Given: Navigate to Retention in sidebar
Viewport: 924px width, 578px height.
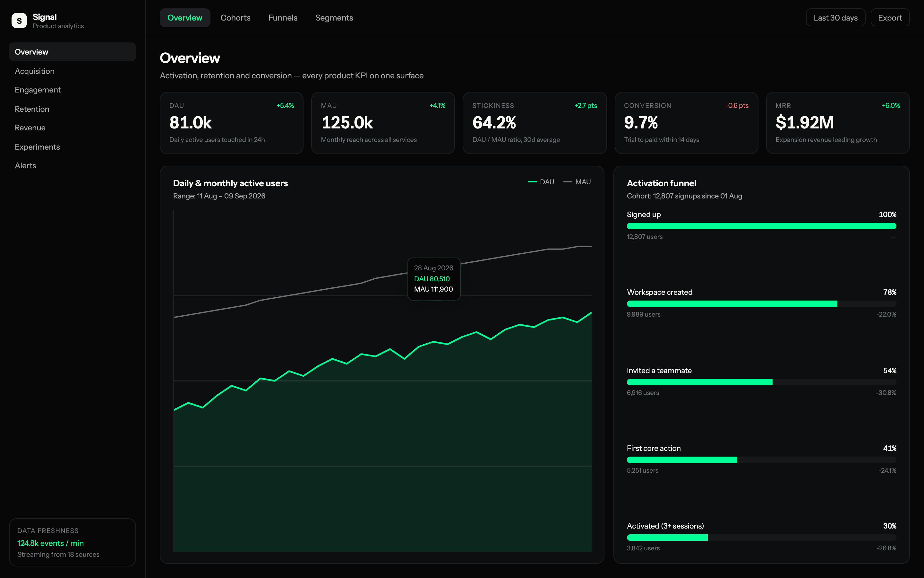Looking at the screenshot, I should pos(73,109).
